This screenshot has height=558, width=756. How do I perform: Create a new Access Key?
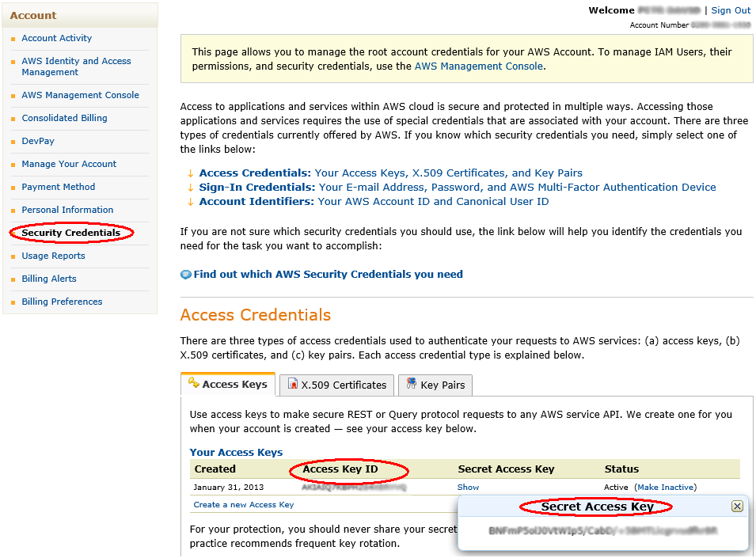tap(244, 504)
